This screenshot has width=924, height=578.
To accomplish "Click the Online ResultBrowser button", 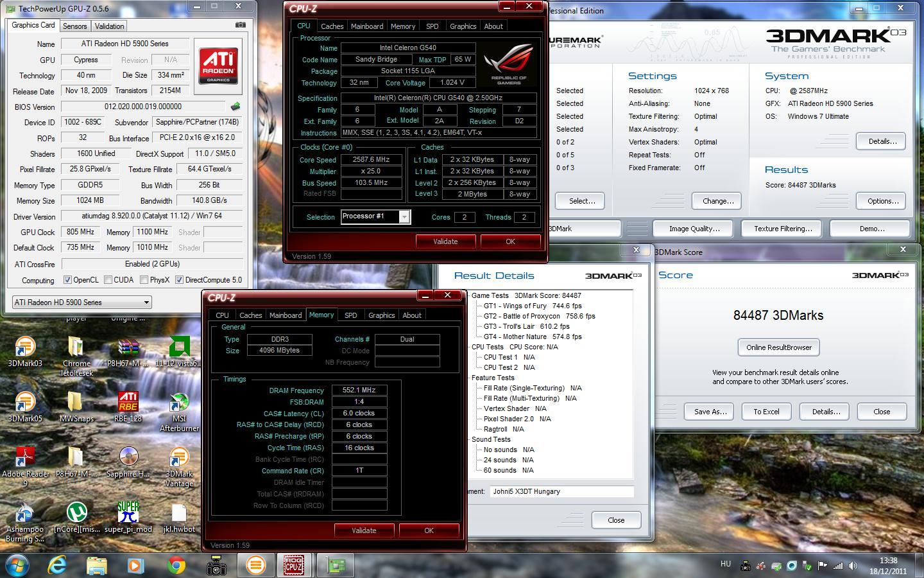I will pyautogui.click(x=779, y=347).
